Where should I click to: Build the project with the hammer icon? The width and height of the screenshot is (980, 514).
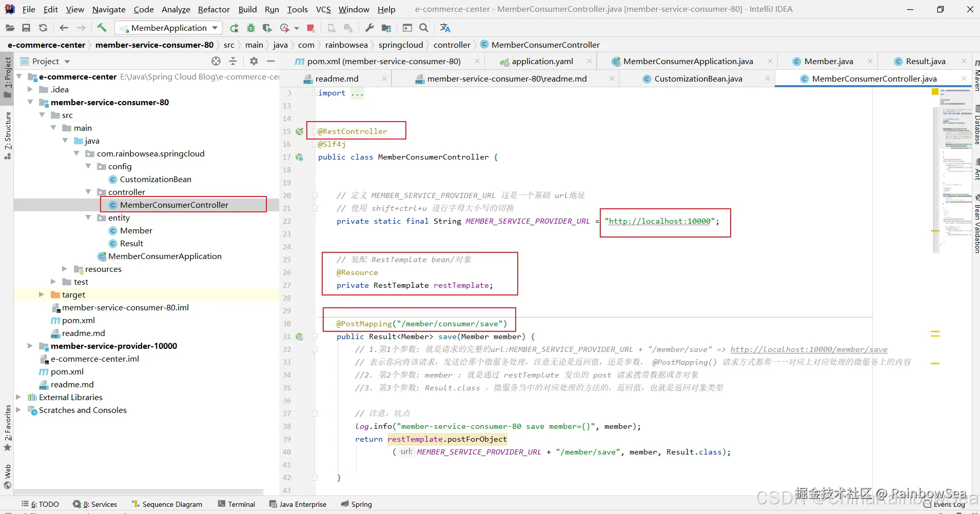tap(102, 28)
